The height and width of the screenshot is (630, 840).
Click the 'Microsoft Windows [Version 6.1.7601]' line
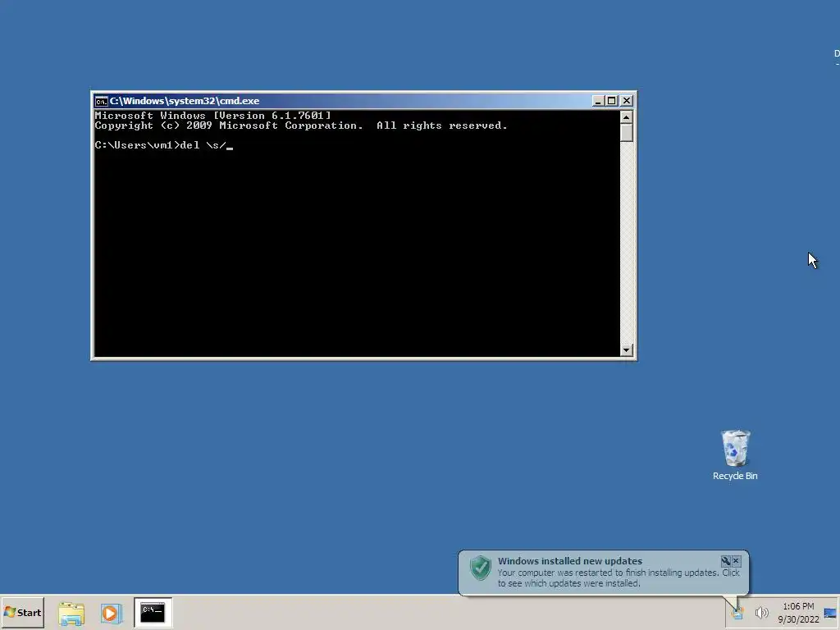pyautogui.click(x=212, y=115)
